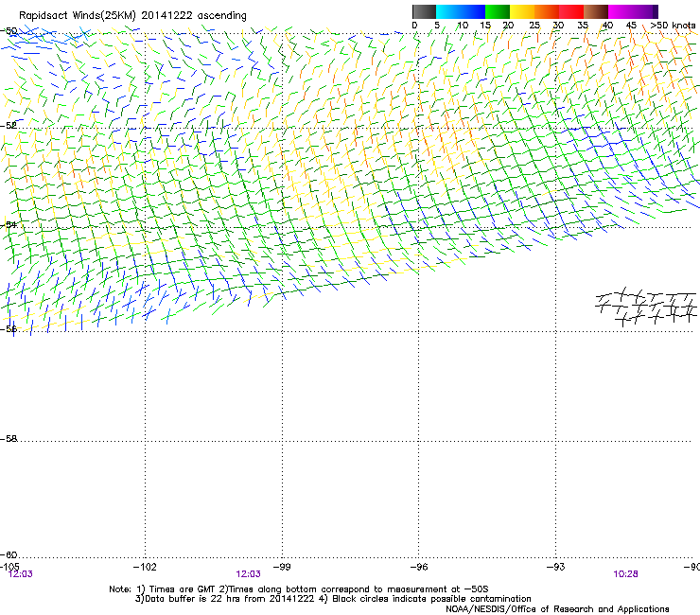
Task: Click the purple '12:03' time below -99
Action: pyautogui.click(x=248, y=574)
